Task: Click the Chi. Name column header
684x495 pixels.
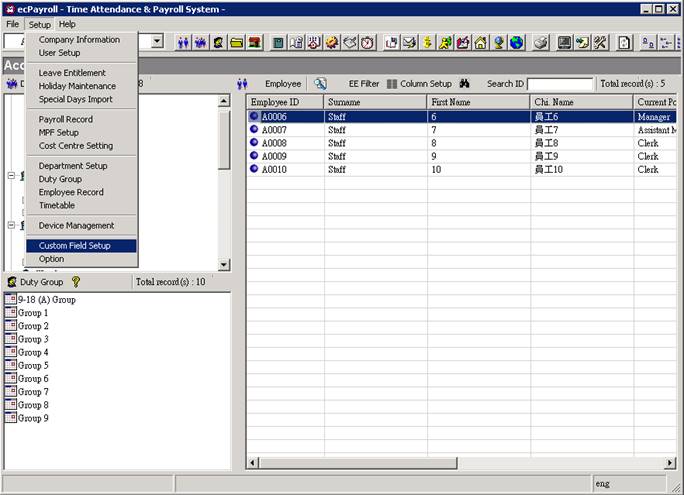Action: tap(581, 102)
